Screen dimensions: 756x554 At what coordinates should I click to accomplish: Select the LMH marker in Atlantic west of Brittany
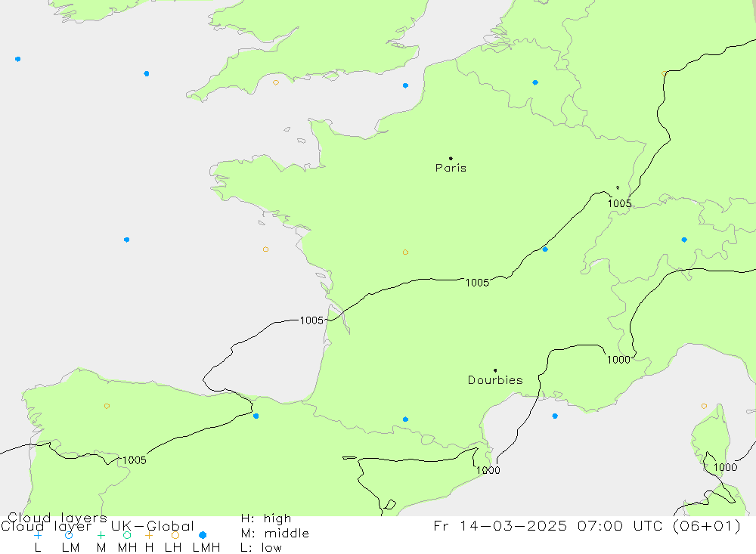tap(126, 240)
